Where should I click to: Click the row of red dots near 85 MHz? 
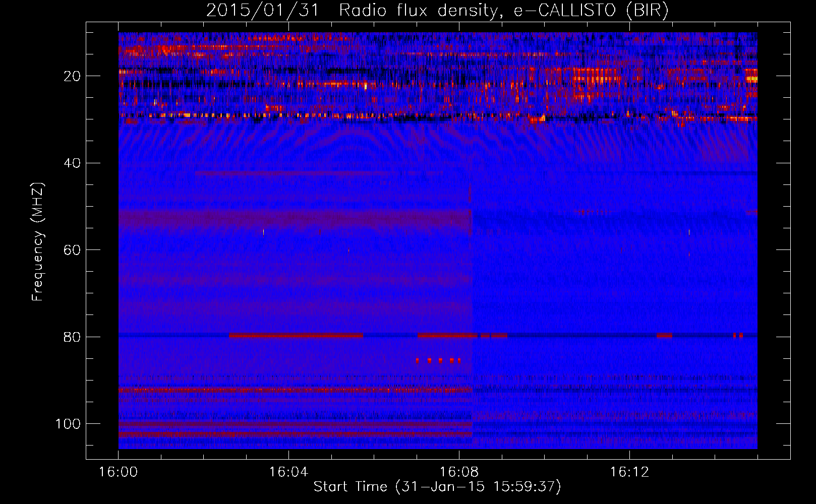pos(438,360)
